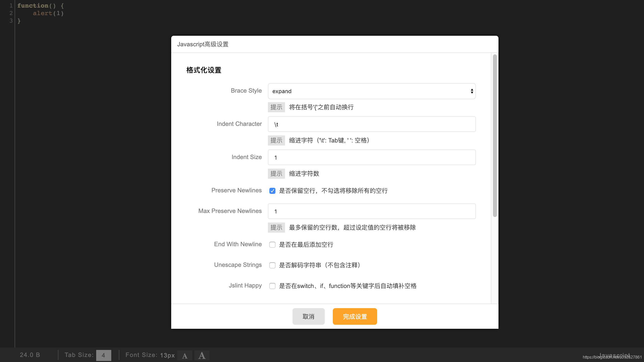Click the Indent Character label
This screenshot has width=644, height=362.
click(239, 124)
